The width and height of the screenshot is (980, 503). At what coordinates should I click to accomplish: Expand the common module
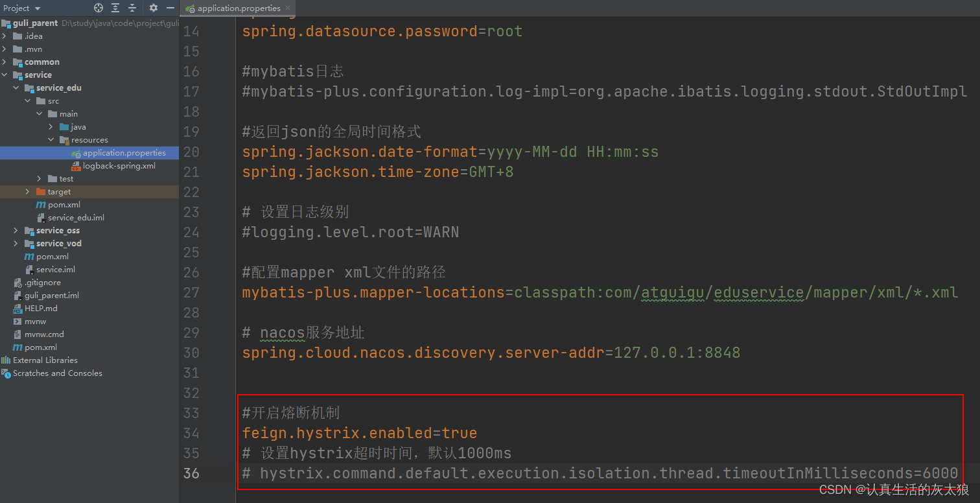(x=5, y=62)
